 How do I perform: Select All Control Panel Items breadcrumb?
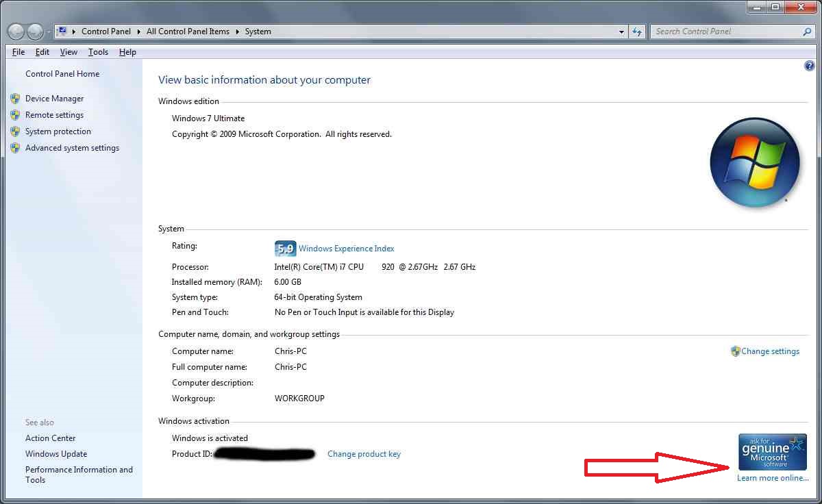pyautogui.click(x=188, y=32)
